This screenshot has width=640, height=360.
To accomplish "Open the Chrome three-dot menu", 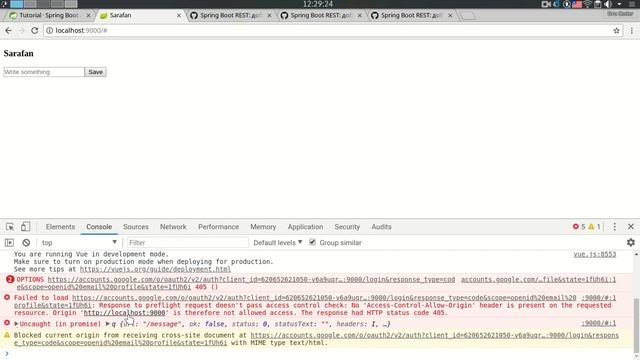I will click(x=631, y=31).
